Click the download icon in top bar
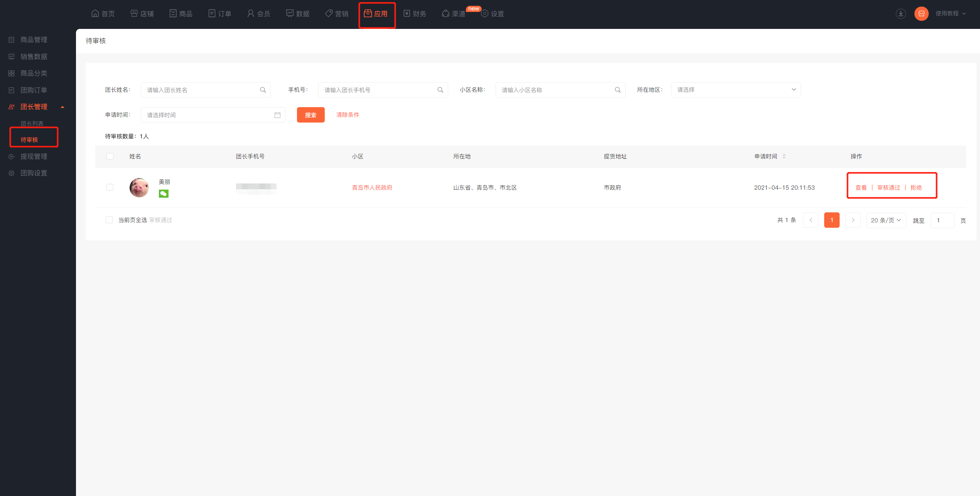Viewport: 980px width, 496px height. [x=901, y=14]
